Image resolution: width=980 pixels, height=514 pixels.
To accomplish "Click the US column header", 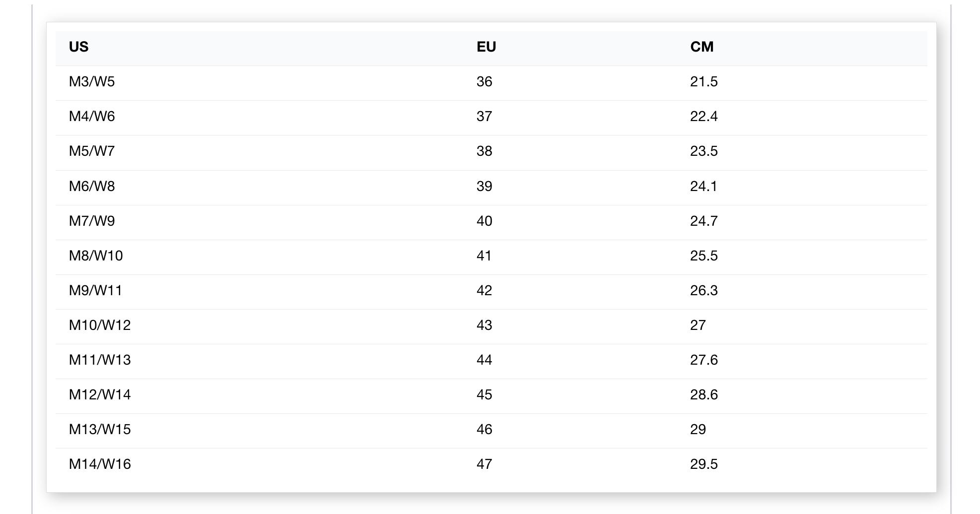I will point(78,47).
